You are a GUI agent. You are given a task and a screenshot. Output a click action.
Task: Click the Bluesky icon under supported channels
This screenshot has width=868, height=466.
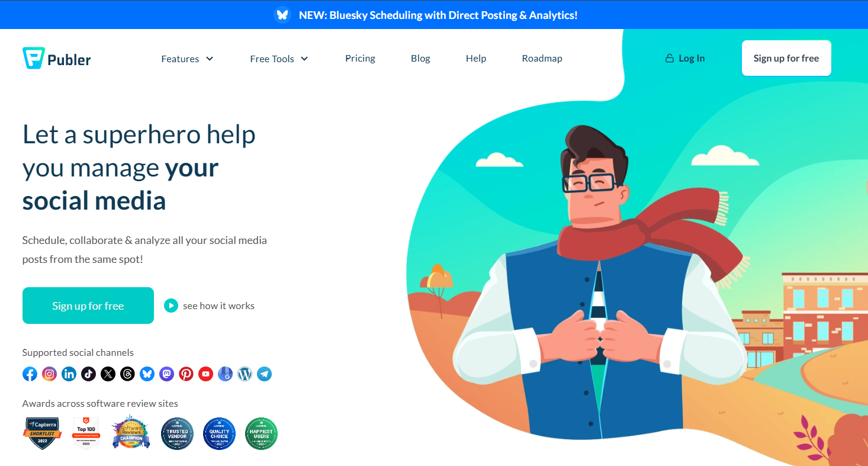(147, 374)
